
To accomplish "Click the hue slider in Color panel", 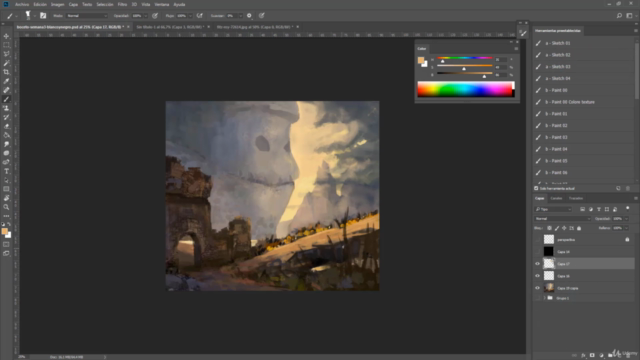I will (x=464, y=58).
